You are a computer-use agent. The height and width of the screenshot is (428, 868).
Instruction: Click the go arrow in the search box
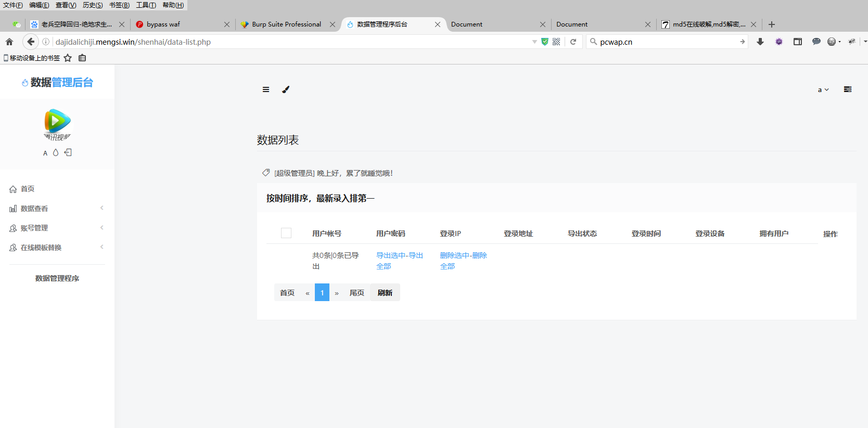tap(742, 42)
